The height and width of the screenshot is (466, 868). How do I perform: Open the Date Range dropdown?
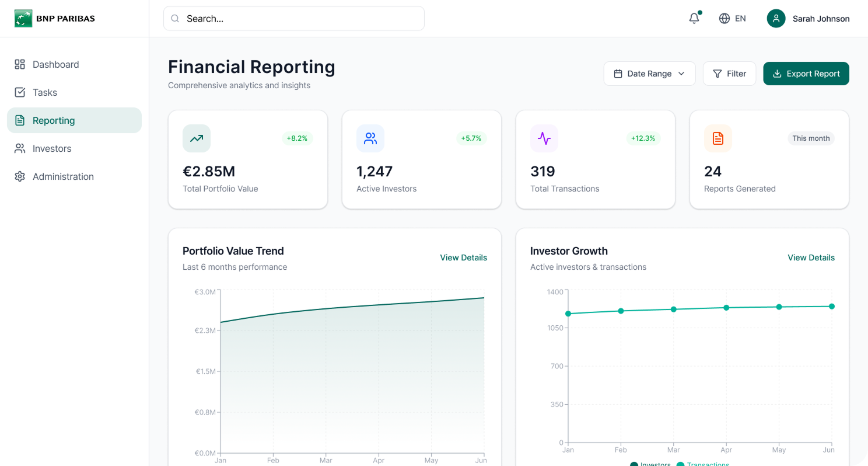pos(649,74)
